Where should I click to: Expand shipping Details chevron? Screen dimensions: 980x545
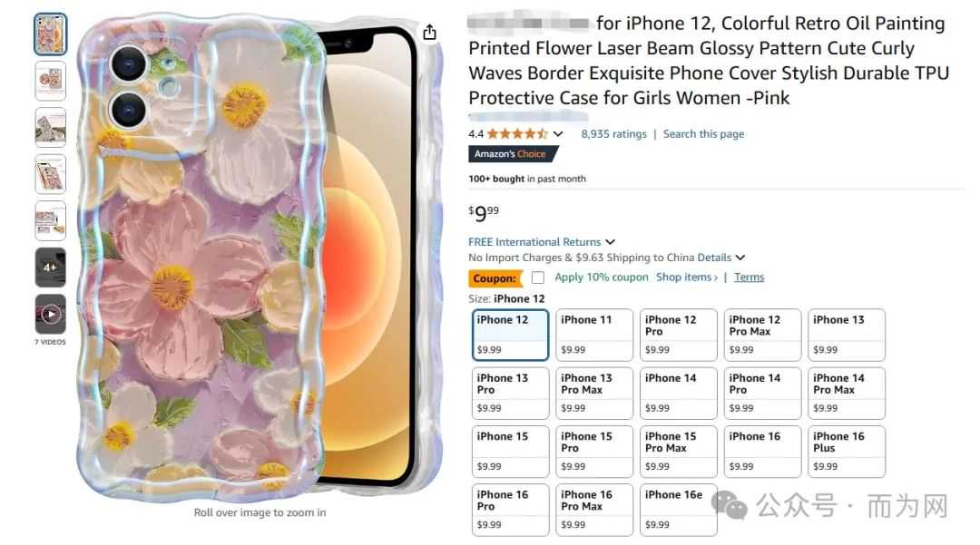740,258
